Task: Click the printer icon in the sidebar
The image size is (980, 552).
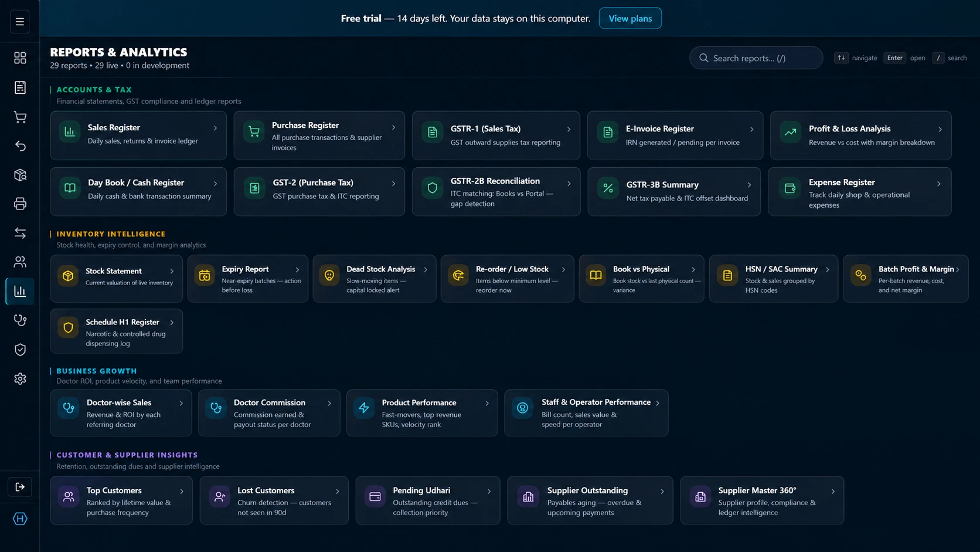Action: click(x=20, y=204)
